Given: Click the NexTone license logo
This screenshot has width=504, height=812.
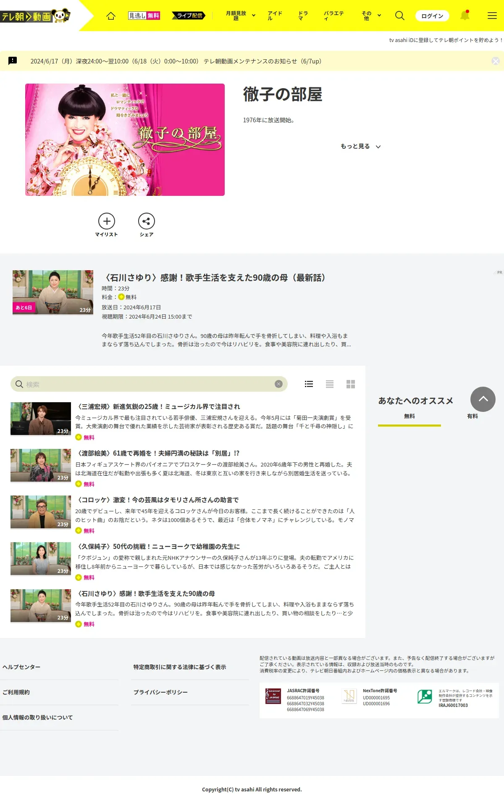Looking at the screenshot, I should [349, 696].
